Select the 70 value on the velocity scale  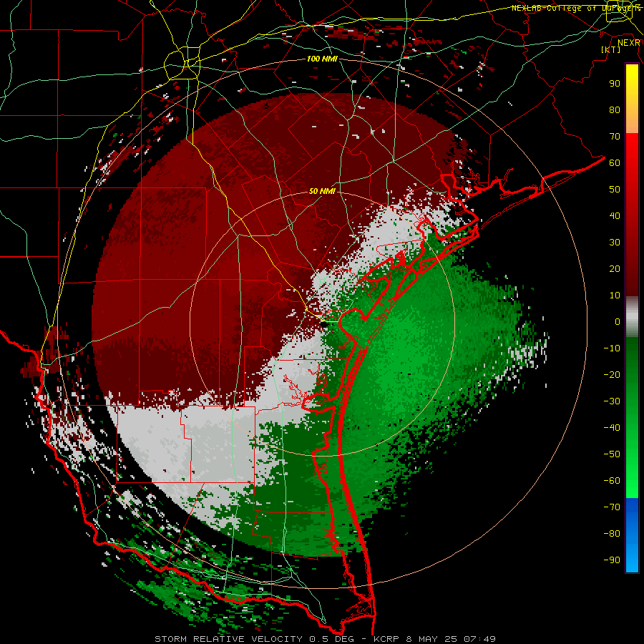pos(615,137)
